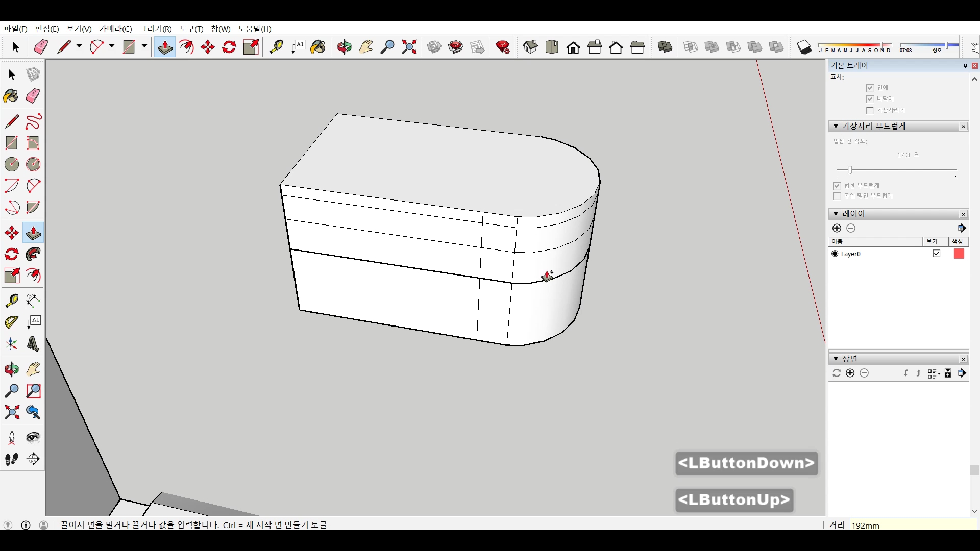Click the Zoom Extents icon in top toolbar

[x=409, y=47]
